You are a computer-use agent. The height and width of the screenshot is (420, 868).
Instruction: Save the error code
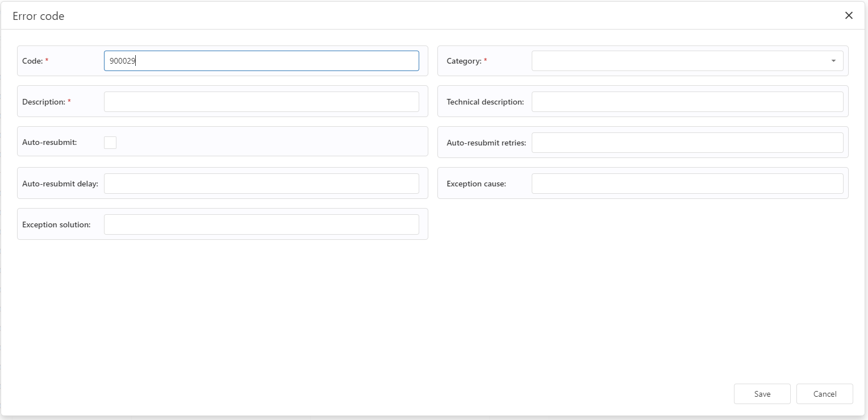point(762,394)
